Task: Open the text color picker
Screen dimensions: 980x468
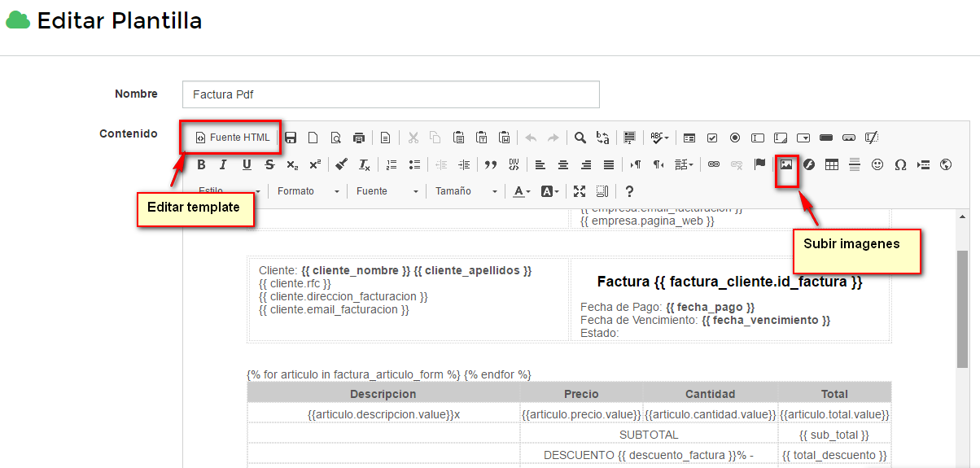Action: 522,191
